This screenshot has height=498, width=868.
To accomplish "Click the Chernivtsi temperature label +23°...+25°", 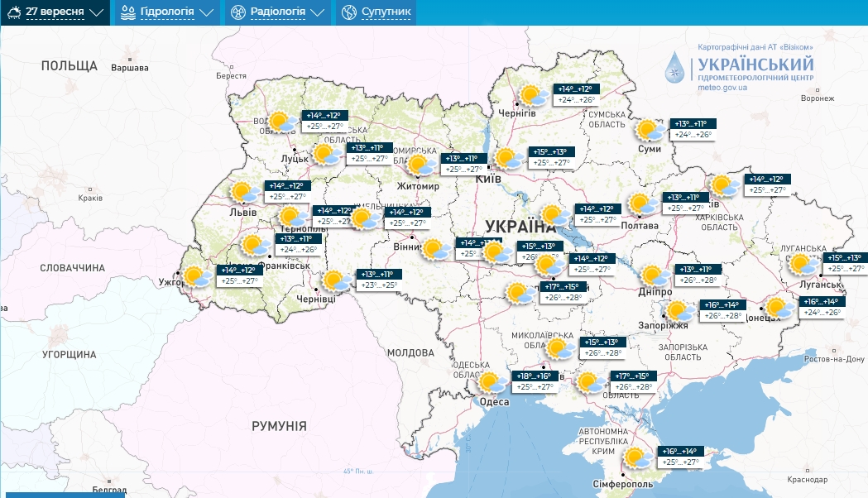I will 379,285.
